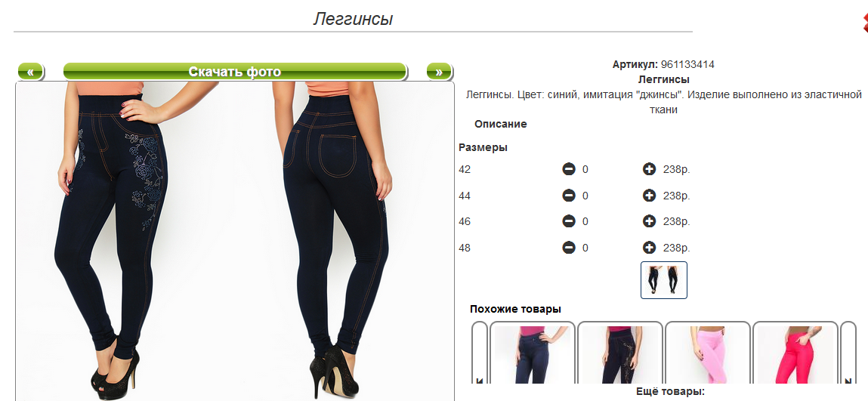Image resolution: width=868 pixels, height=401 pixels.
Task: Click the plus icon for size 46
Action: click(650, 221)
